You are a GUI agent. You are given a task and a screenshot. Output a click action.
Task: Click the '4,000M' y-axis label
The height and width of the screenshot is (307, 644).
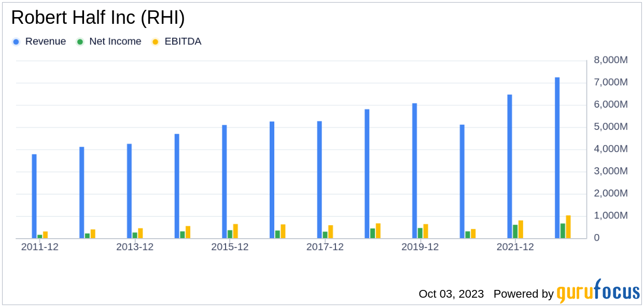[x=611, y=149]
